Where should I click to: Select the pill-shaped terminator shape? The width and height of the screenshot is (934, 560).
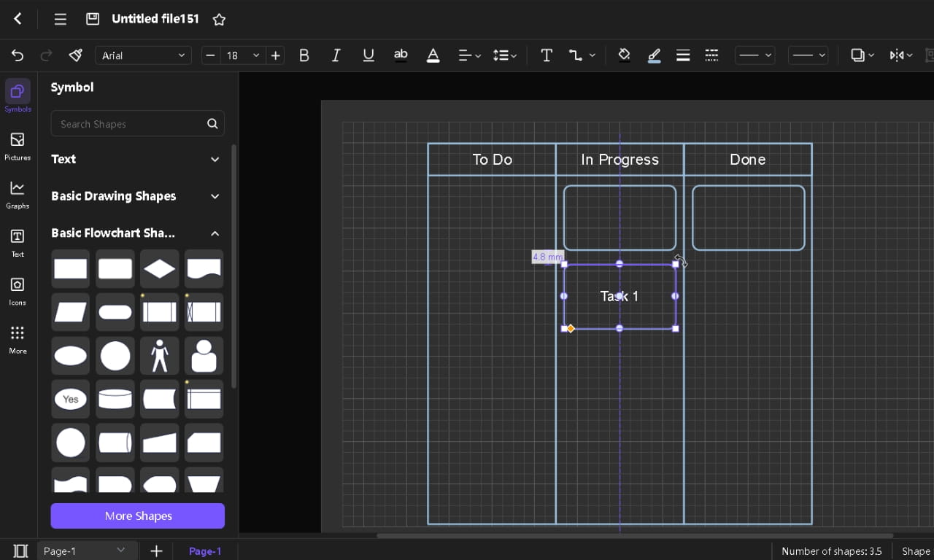pos(115,312)
